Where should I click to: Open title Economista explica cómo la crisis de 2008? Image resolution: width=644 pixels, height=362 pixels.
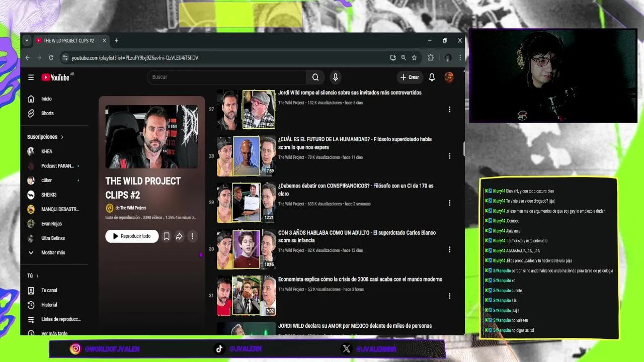click(360, 280)
